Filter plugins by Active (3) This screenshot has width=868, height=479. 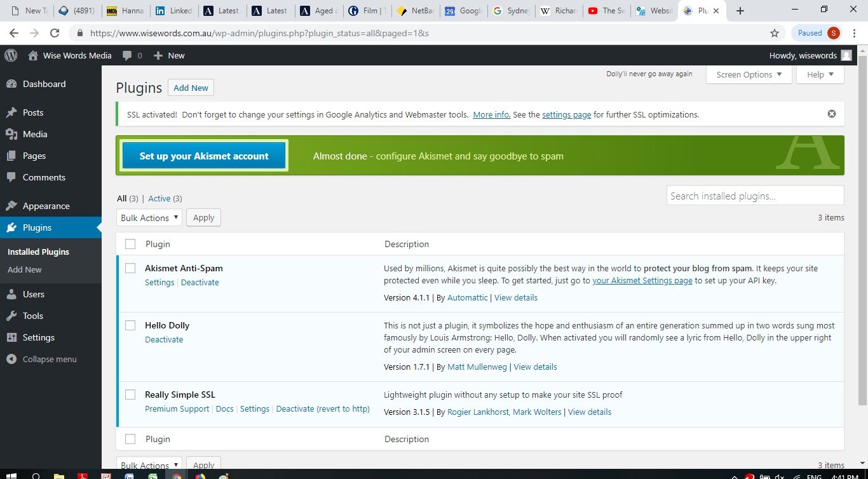(165, 198)
